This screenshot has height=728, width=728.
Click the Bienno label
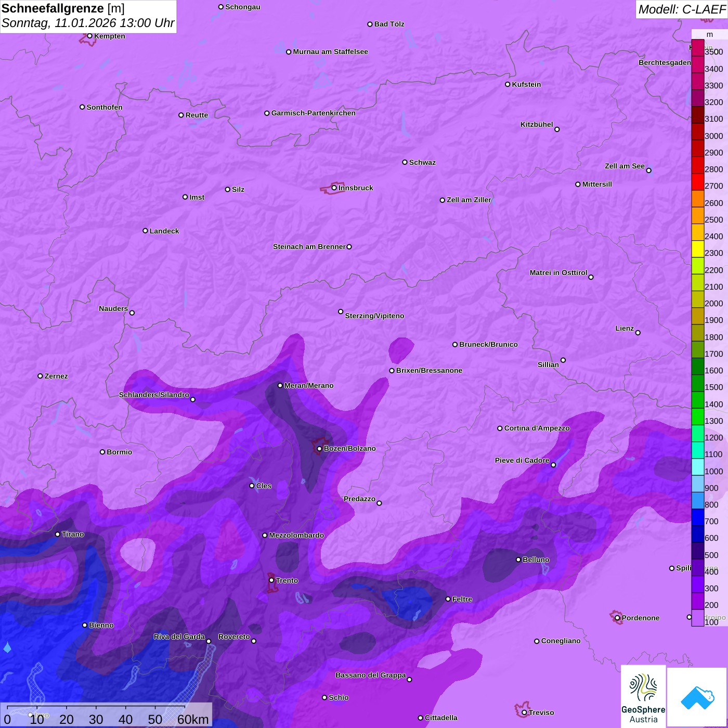pyautogui.click(x=101, y=625)
